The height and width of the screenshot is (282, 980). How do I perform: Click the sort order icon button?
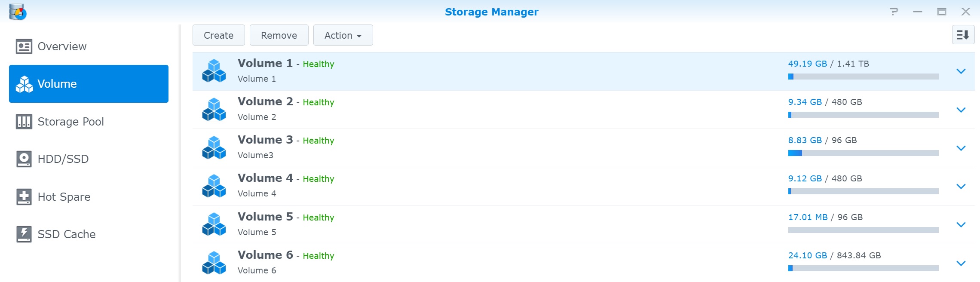tap(963, 35)
